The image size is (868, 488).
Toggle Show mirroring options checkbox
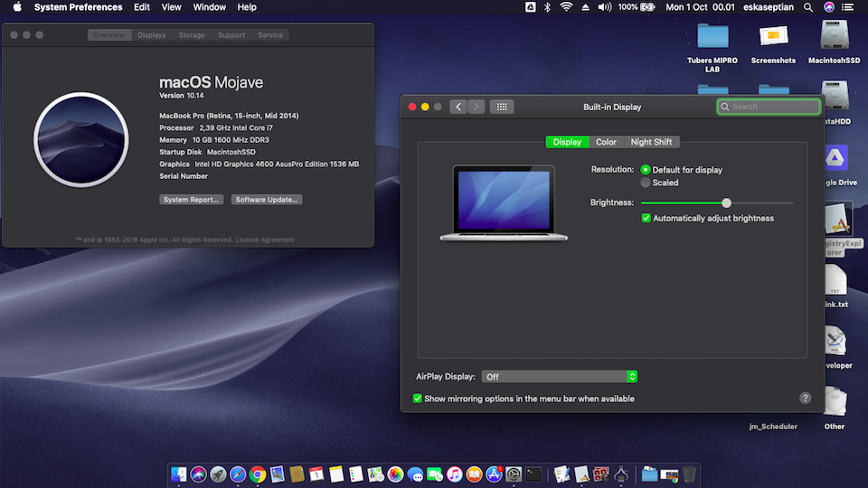[x=418, y=399]
